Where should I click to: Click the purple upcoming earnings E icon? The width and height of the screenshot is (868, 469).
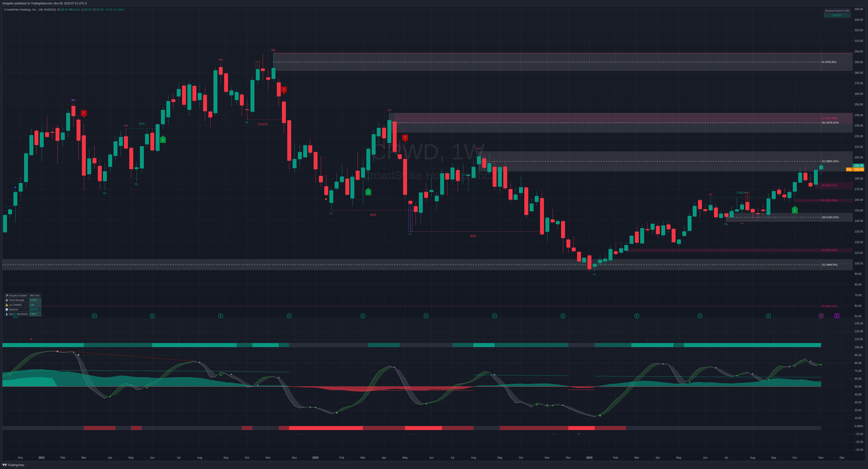click(837, 316)
